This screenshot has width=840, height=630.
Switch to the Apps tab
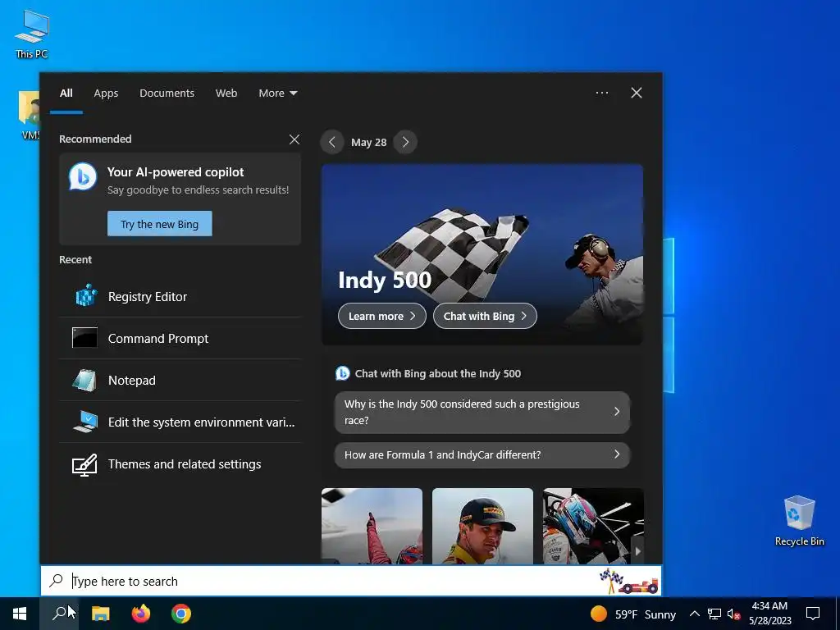tap(106, 94)
